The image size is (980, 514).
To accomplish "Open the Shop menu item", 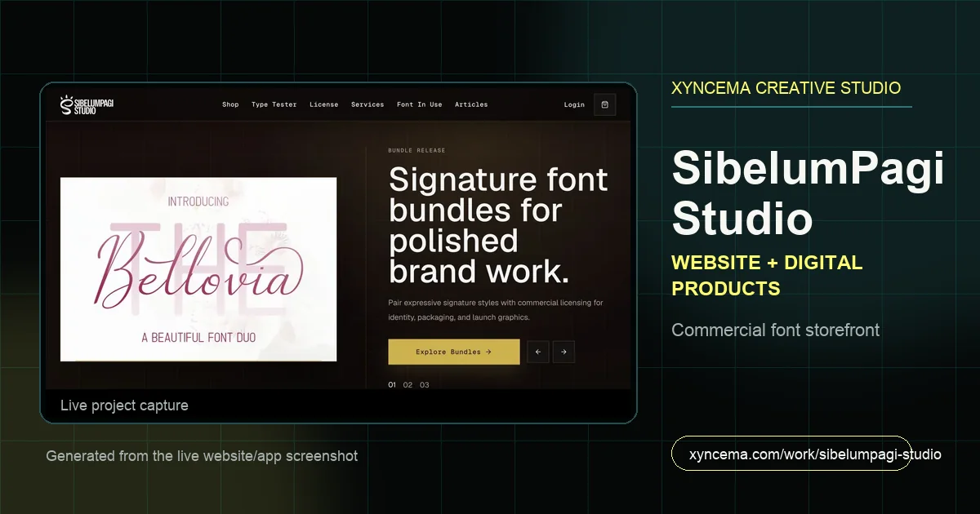I will coord(230,104).
